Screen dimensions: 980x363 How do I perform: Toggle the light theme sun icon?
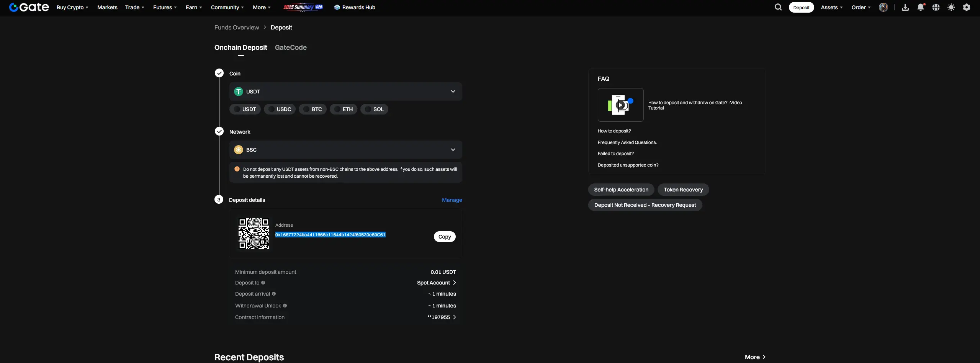pyautogui.click(x=951, y=7)
